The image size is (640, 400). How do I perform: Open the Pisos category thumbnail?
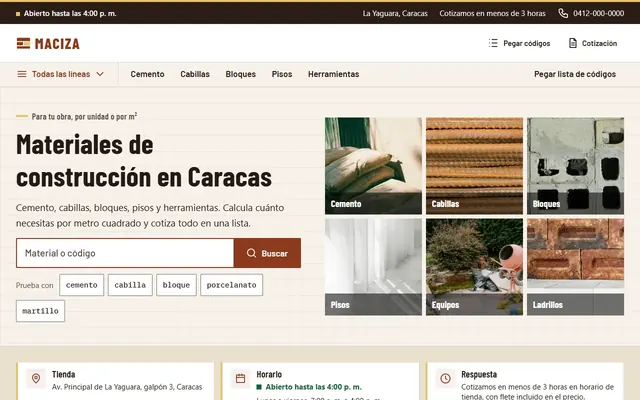coord(373,267)
